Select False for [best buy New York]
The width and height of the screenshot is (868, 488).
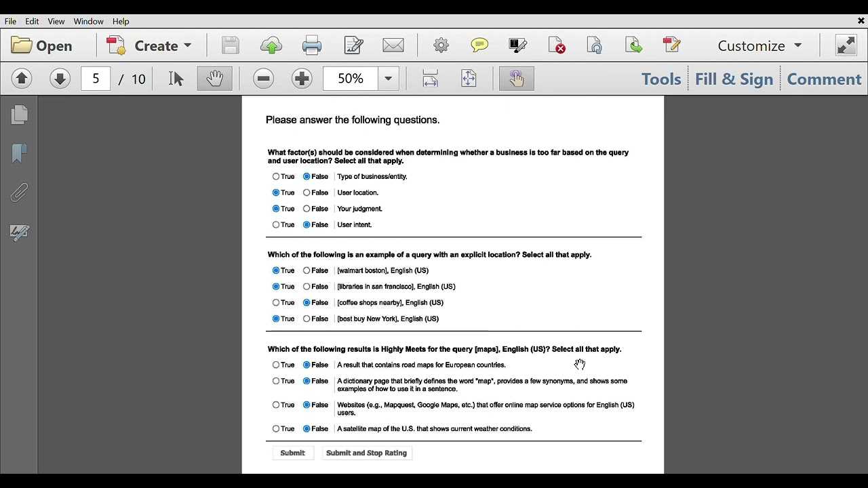[x=307, y=319]
